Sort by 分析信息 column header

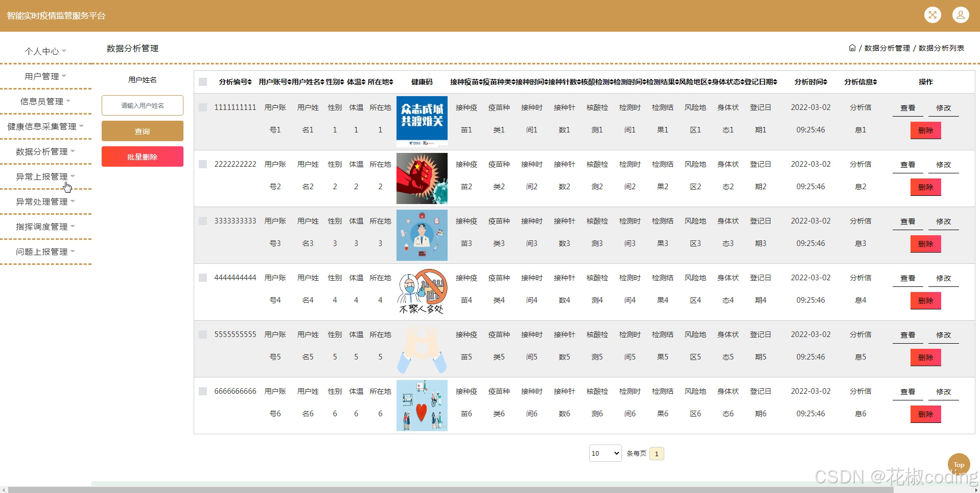point(860,82)
